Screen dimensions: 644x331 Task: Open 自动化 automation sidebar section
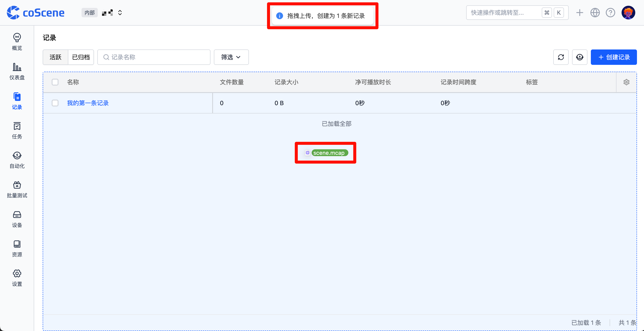(x=17, y=160)
